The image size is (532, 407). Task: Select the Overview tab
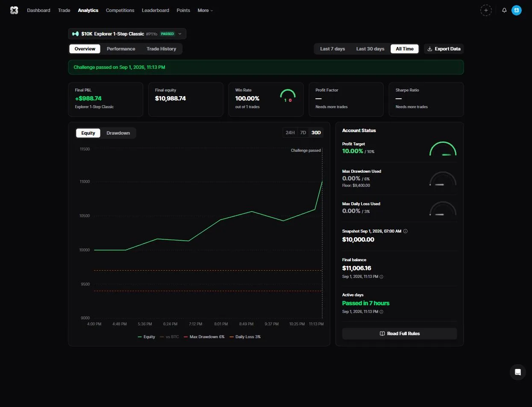tap(85, 49)
